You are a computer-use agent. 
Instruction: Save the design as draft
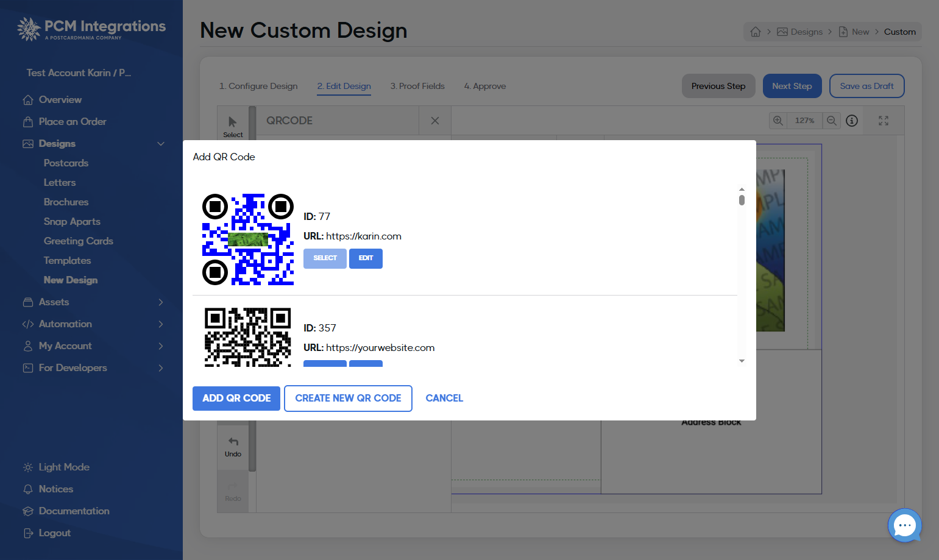(867, 86)
